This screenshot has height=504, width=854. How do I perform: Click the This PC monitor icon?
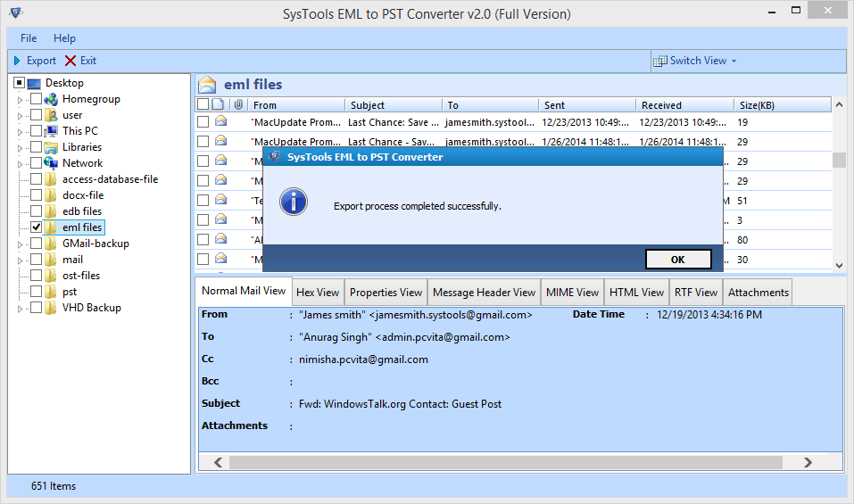[x=51, y=131]
